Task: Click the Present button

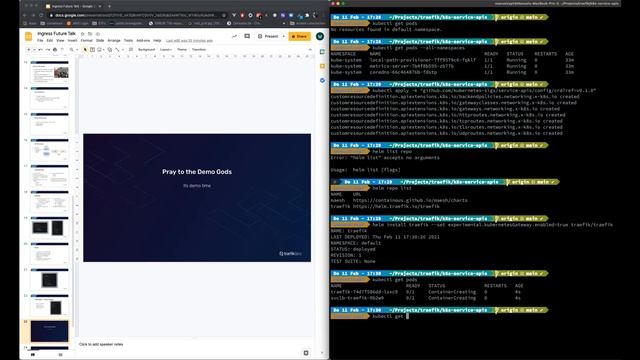Action: point(268,36)
